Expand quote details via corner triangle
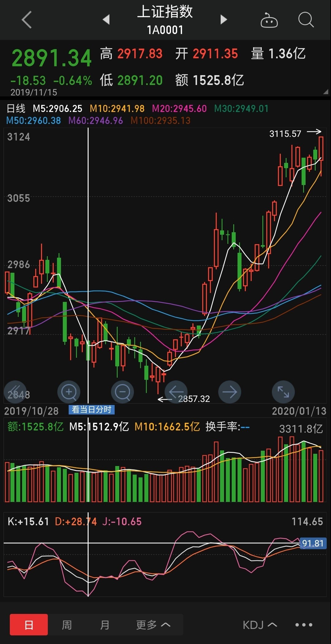The width and height of the screenshot is (331, 644). (325, 92)
